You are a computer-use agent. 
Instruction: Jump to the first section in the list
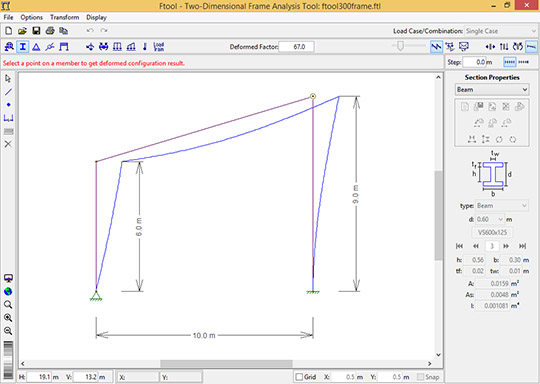coord(459,246)
